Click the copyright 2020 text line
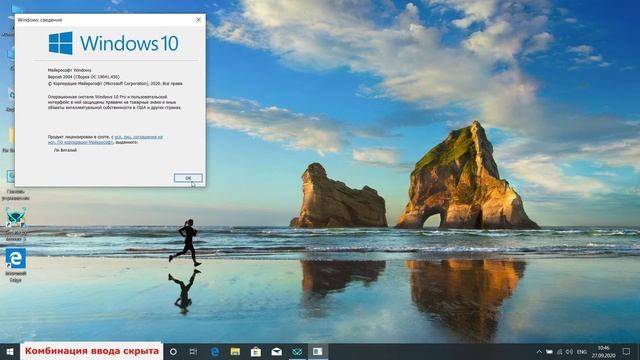Image resolution: width=640 pixels, height=360 pixels. pos(115,83)
